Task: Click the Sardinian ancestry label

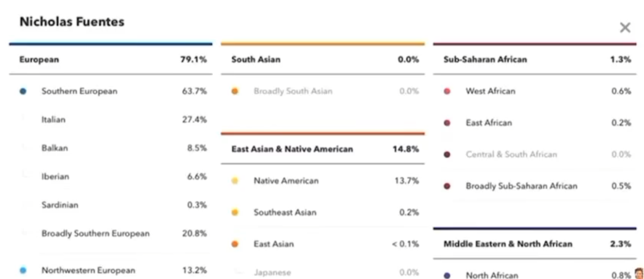Action: (60, 205)
